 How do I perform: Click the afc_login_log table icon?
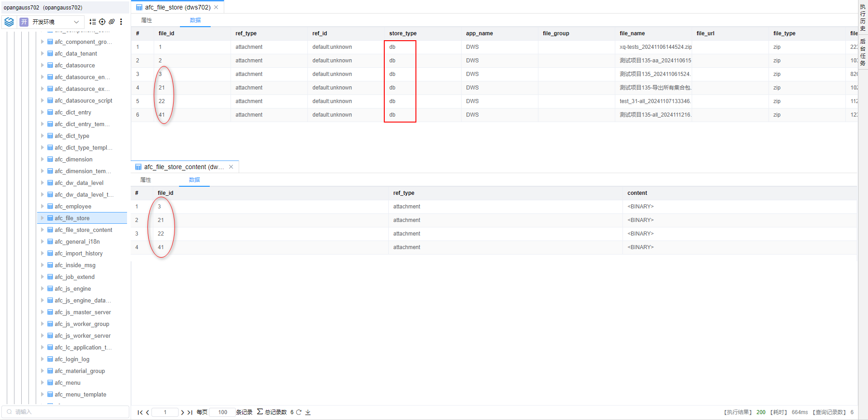point(50,359)
